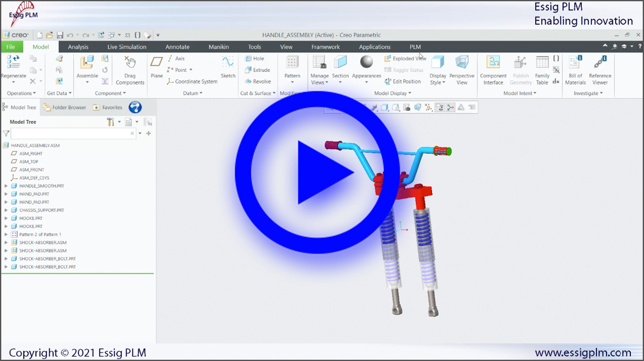Open the datum display filters in graphics toolbar
The image size is (644, 361).
tap(429, 107)
